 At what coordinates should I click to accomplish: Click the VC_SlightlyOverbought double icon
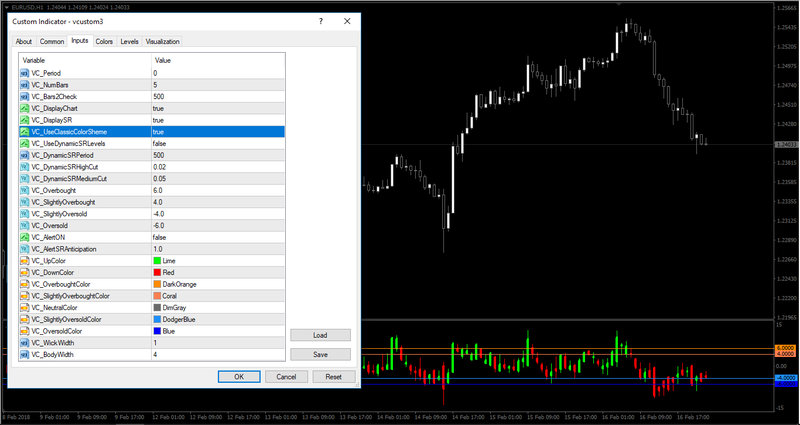click(24, 202)
